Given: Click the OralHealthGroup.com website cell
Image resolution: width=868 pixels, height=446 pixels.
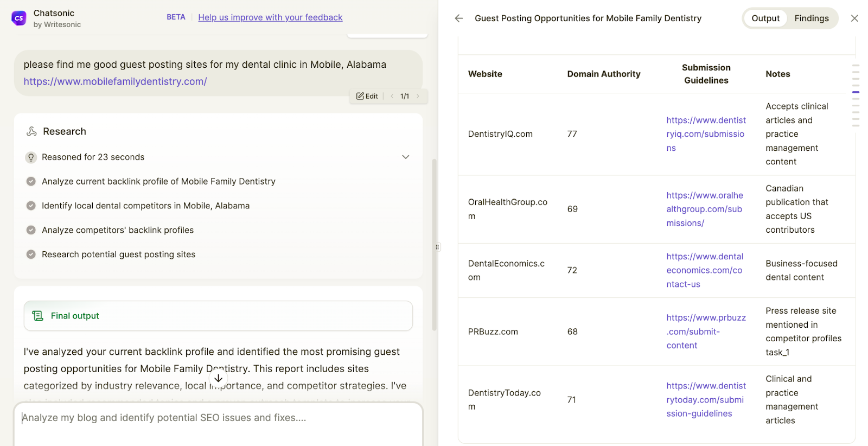Looking at the screenshot, I should pyautogui.click(x=508, y=209).
